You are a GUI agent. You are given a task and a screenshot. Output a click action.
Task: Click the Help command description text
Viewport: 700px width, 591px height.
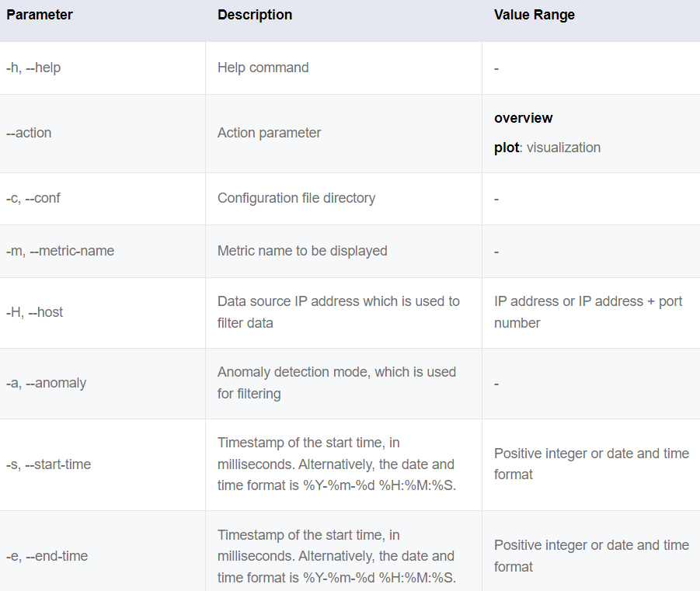(x=263, y=68)
